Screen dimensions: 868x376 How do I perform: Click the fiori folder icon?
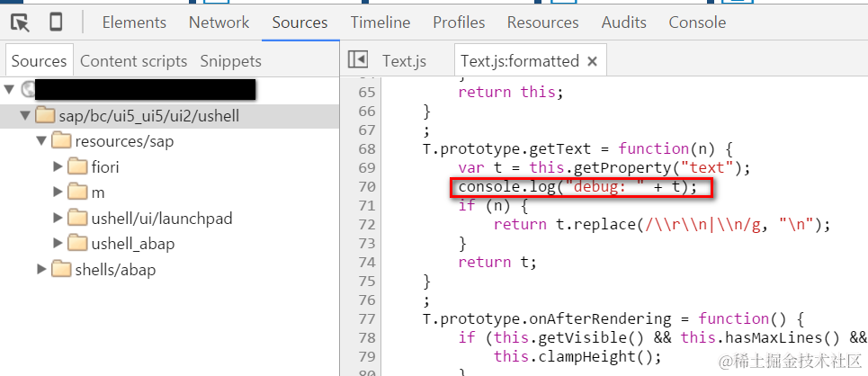pyautogui.click(x=78, y=166)
